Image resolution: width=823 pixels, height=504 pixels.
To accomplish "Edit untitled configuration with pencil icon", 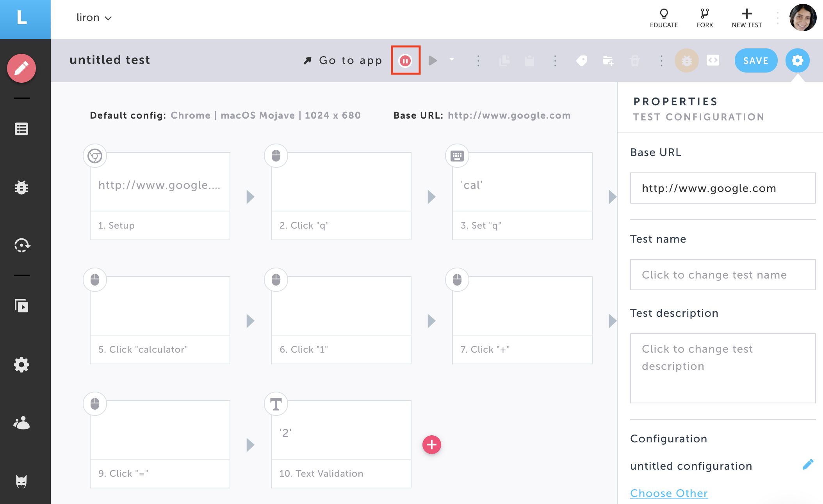I will 808,465.
